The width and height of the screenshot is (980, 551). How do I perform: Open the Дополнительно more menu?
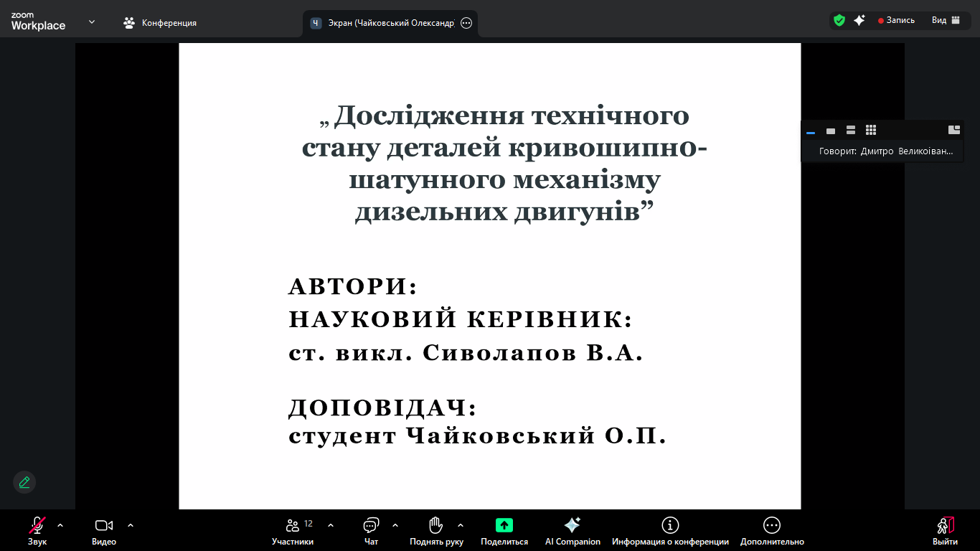pos(772,531)
